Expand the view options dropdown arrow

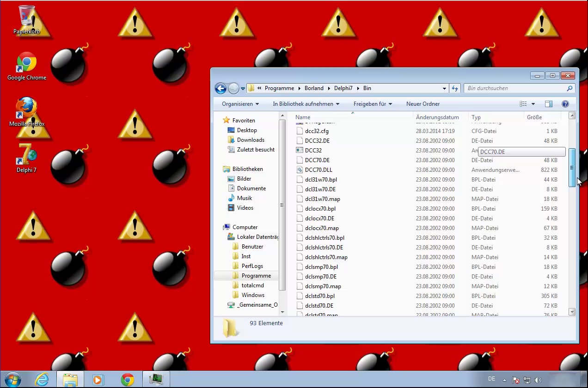pyautogui.click(x=533, y=104)
